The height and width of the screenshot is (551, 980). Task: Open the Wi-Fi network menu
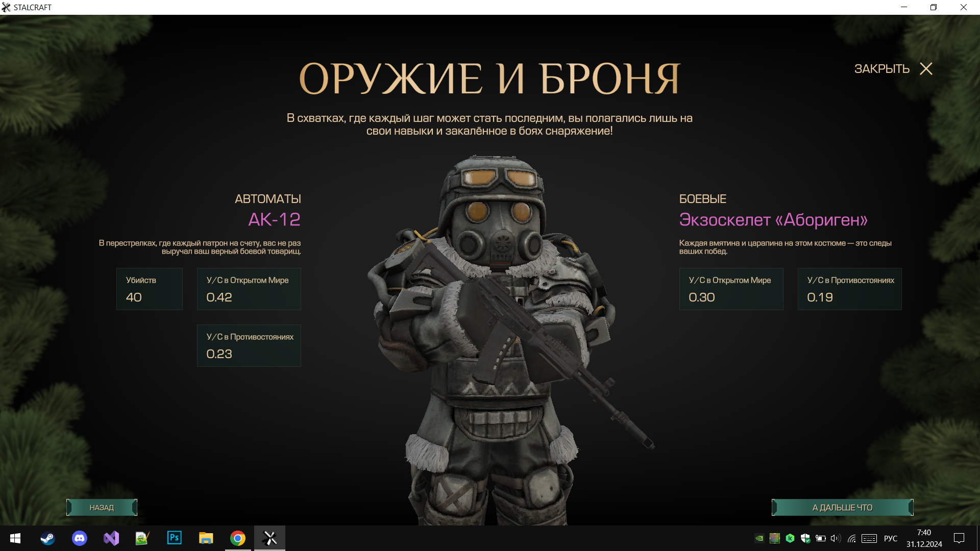click(x=851, y=538)
